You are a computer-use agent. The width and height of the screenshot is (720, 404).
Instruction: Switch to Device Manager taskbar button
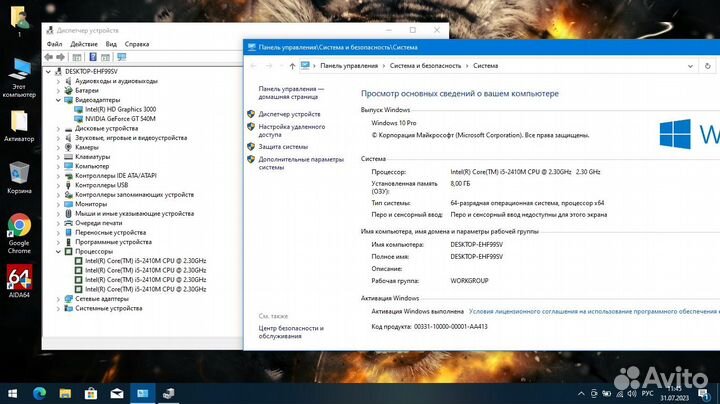tap(169, 393)
